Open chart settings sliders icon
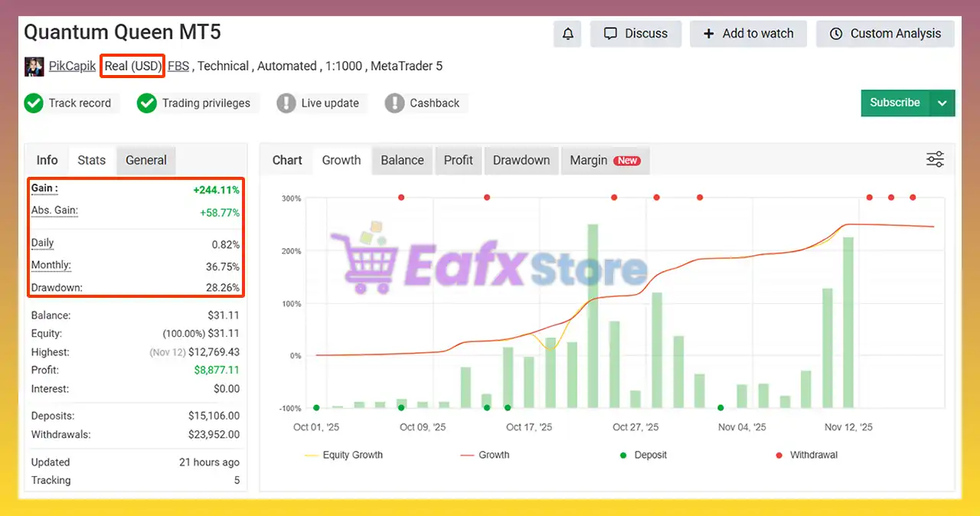 coord(935,159)
